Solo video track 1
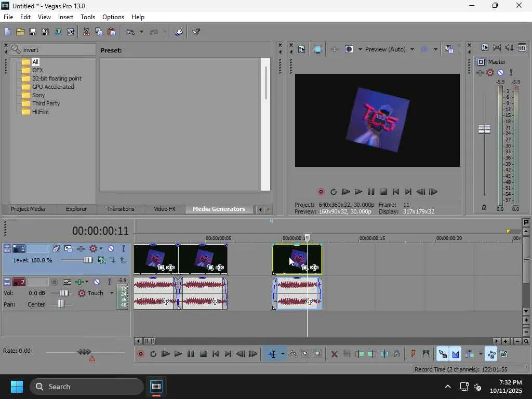532x399 pixels. [x=123, y=249]
